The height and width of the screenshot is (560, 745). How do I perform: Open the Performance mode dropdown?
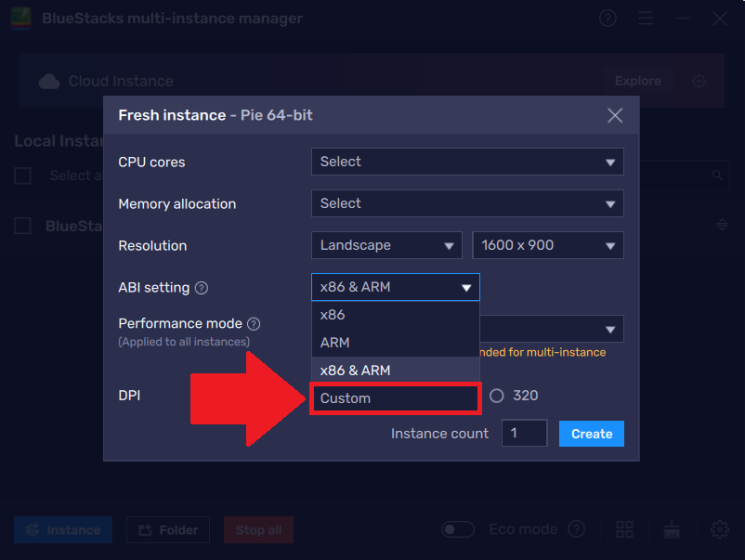click(x=552, y=329)
